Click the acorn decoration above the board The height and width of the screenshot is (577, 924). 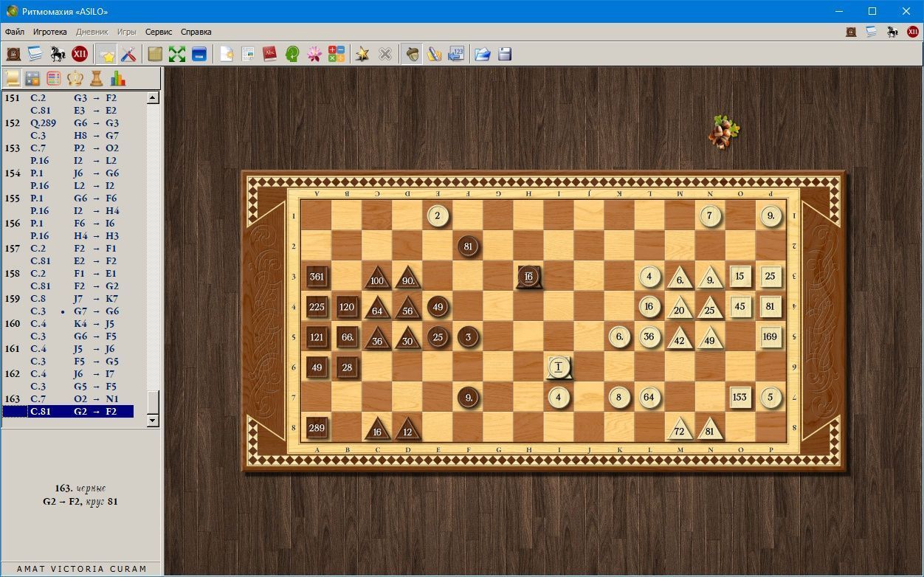tap(723, 132)
